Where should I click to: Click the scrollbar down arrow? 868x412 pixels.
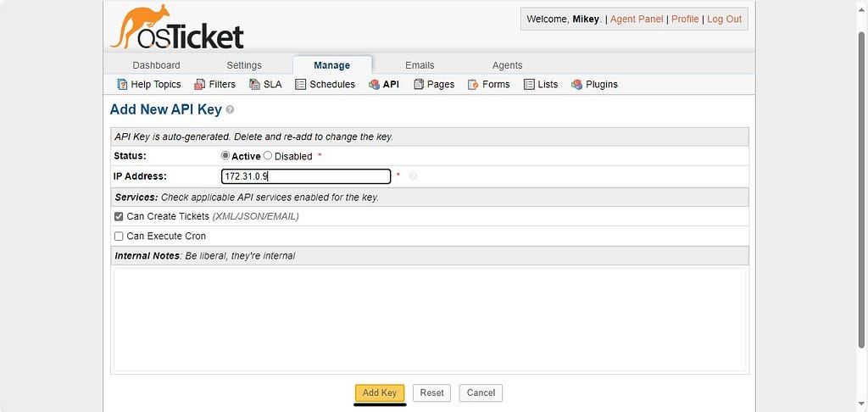861,404
